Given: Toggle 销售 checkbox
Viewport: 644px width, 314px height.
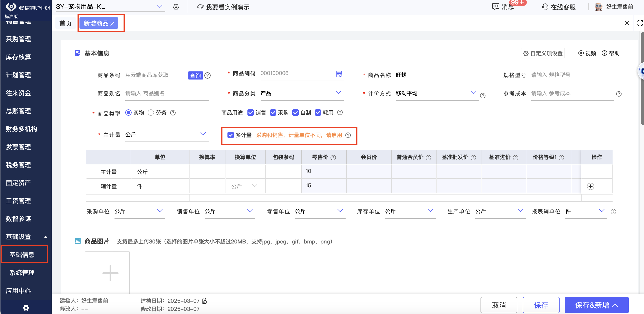Looking at the screenshot, I should 250,113.
